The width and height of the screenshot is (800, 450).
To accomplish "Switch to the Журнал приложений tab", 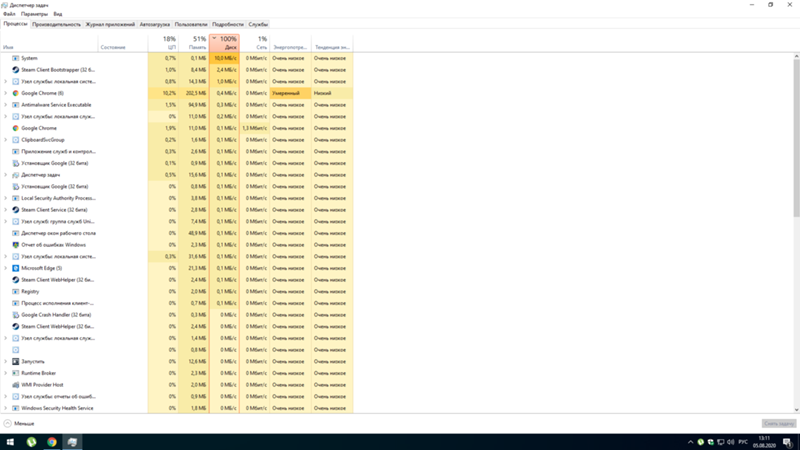I will tap(110, 24).
